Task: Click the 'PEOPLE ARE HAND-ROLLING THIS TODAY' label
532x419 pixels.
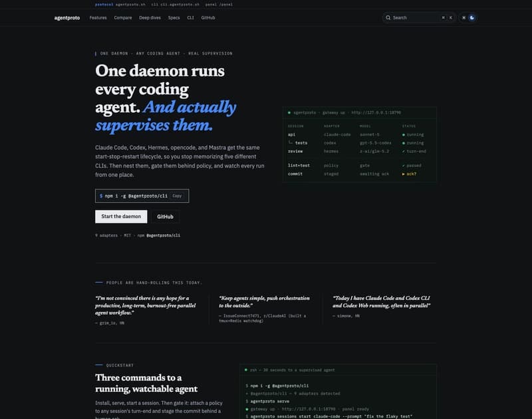Action: pos(154,283)
